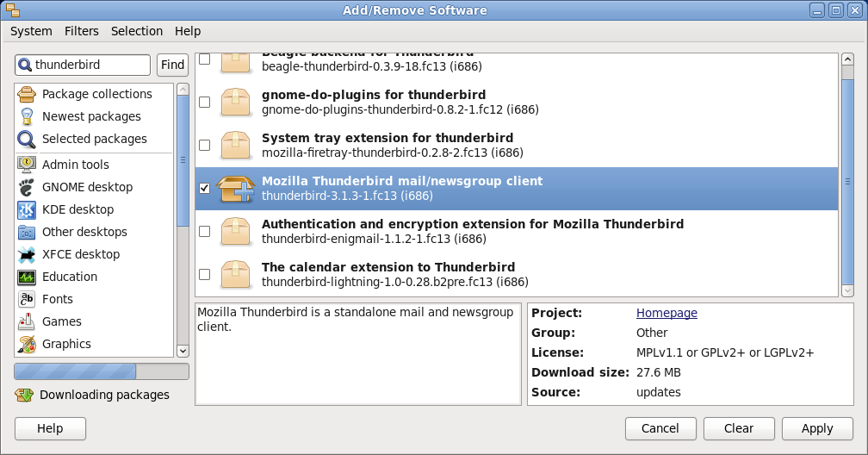Click the Fonts category icon
This screenshot has width=868, height=455.
coord(26,299)
